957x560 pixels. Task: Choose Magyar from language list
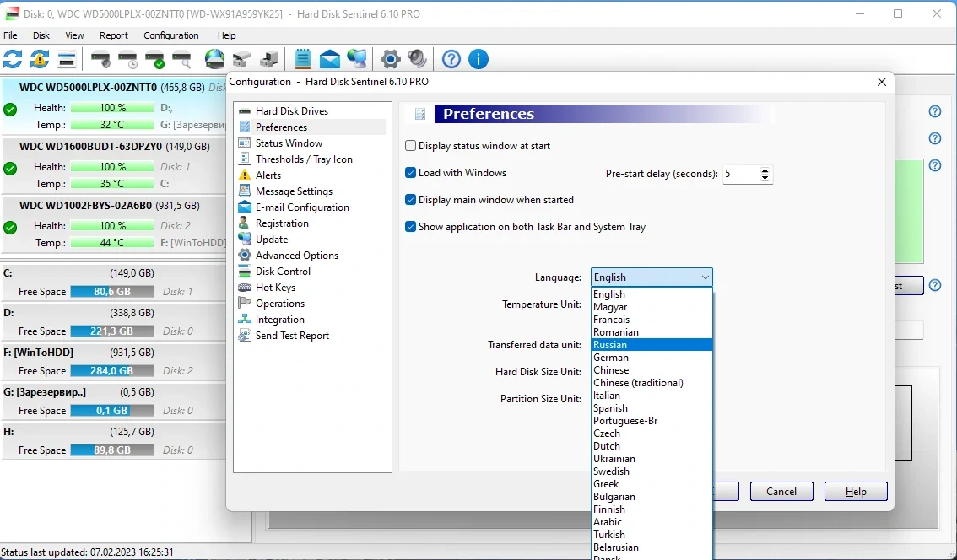click(652, 307)
